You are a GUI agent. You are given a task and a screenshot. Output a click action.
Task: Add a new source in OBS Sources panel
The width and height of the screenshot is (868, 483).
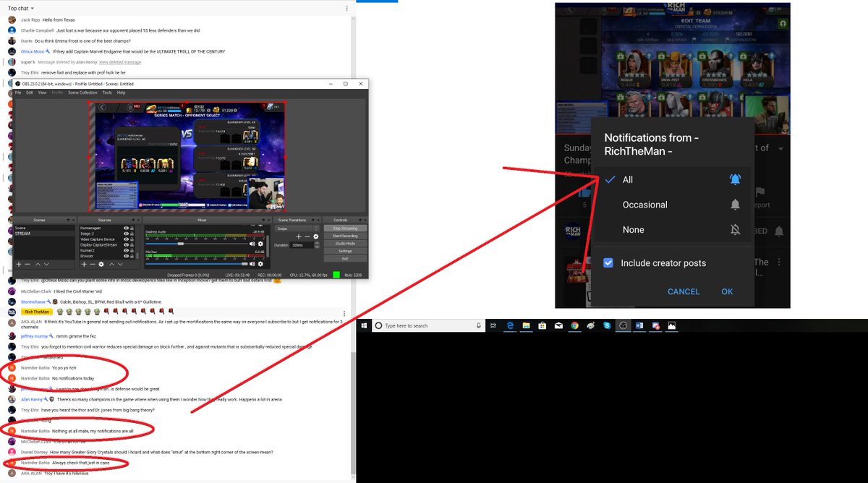pyautogui.click(x=84, y=264)
